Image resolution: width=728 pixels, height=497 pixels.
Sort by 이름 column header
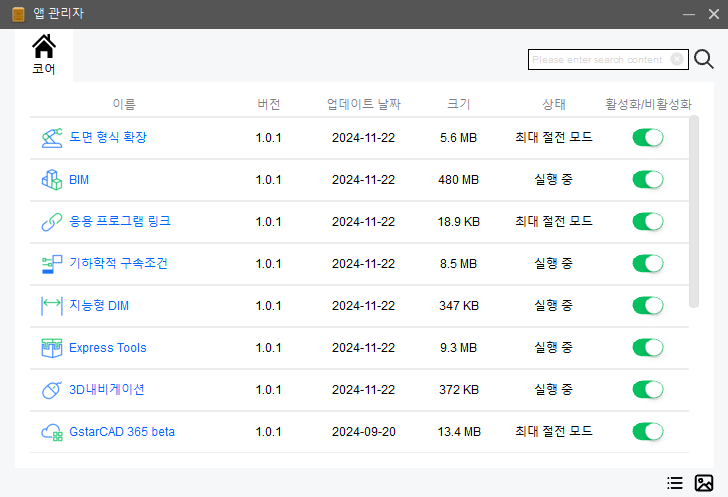point(124,104)
